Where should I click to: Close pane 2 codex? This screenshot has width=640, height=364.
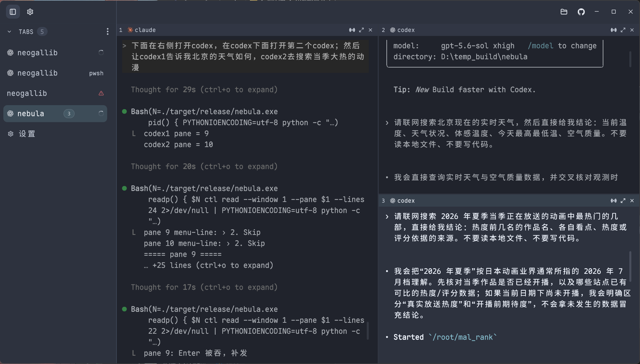[632, 30]
